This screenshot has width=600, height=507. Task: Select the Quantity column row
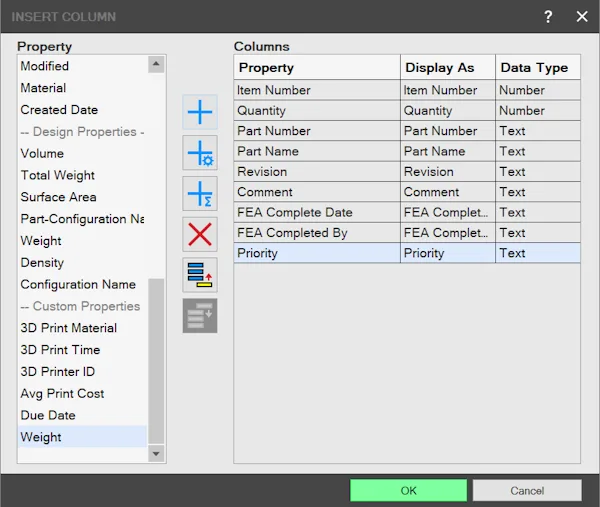[x=407, y=111]
